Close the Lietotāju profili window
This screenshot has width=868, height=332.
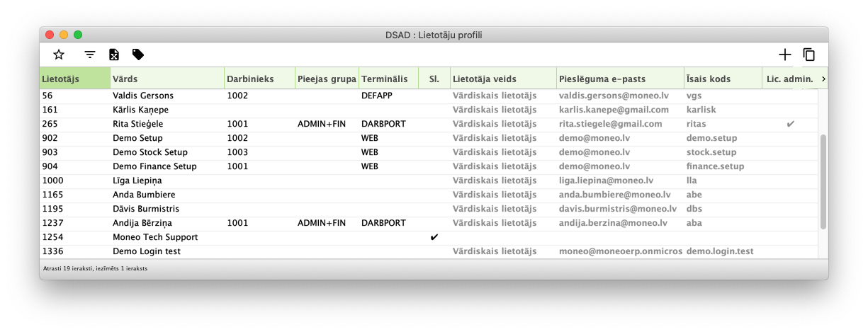tap(50, 34)
